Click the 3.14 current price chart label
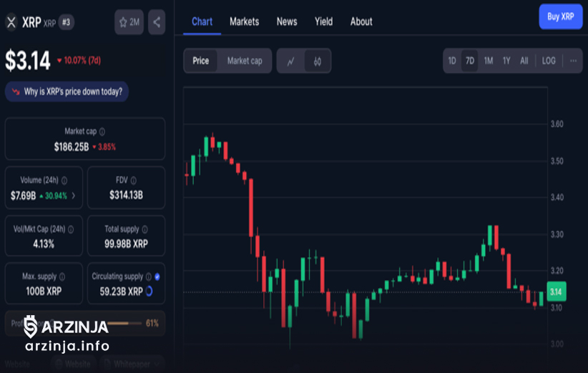The width and height of the screenshot is (588, 373). (557, 292)
